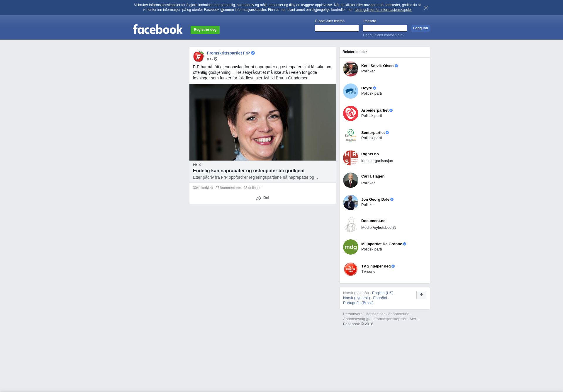This screenshot has width=563, height=392.
Task: Switch language to Español
Action: coord(380,298)
